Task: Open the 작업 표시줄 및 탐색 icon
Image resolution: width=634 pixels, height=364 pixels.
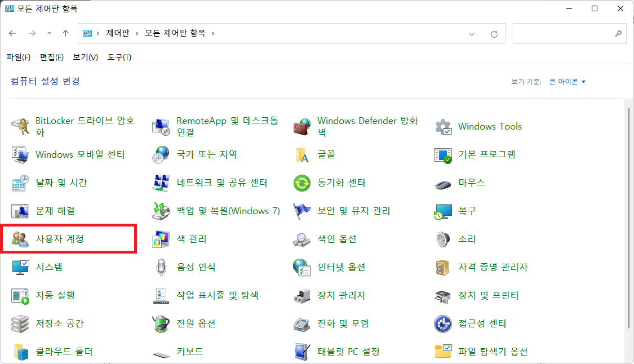Action: pos(161,296)
